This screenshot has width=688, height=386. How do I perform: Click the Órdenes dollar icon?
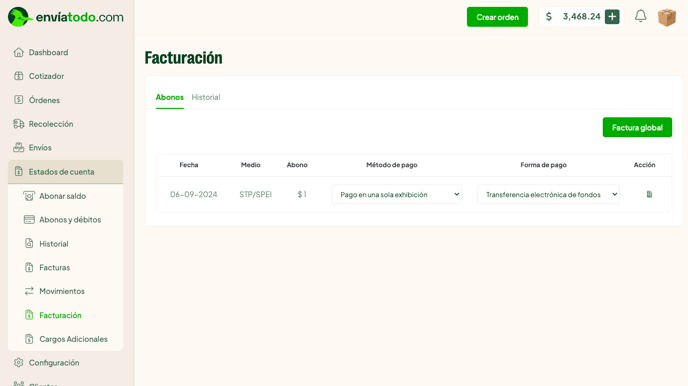click(x=18, y=100)
